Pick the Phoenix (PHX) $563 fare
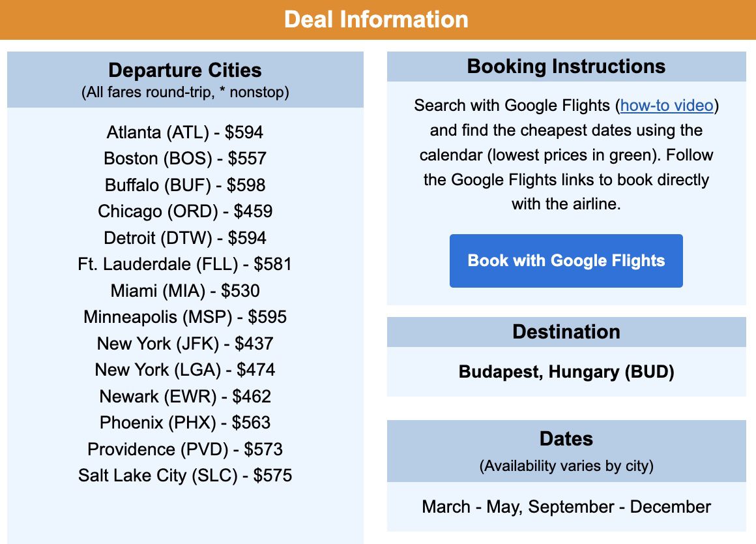Screen dimensions: 756x544 [184, 423]
